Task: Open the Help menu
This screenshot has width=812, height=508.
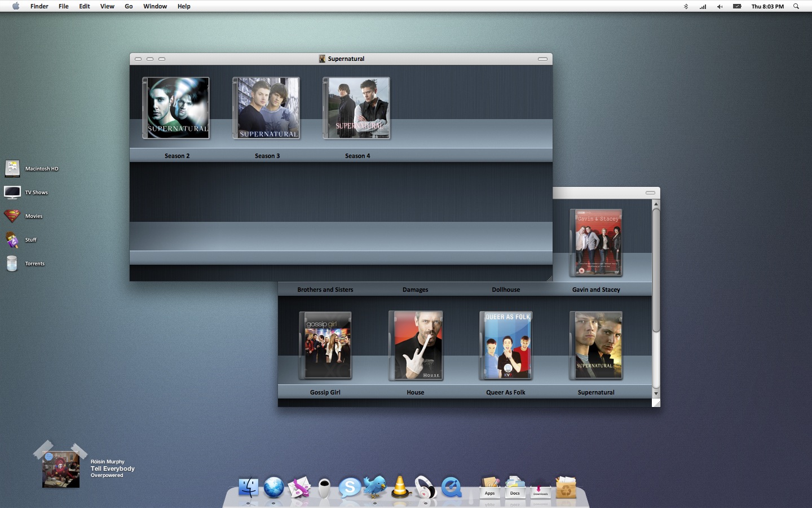Action: click(x=184, y=6)
